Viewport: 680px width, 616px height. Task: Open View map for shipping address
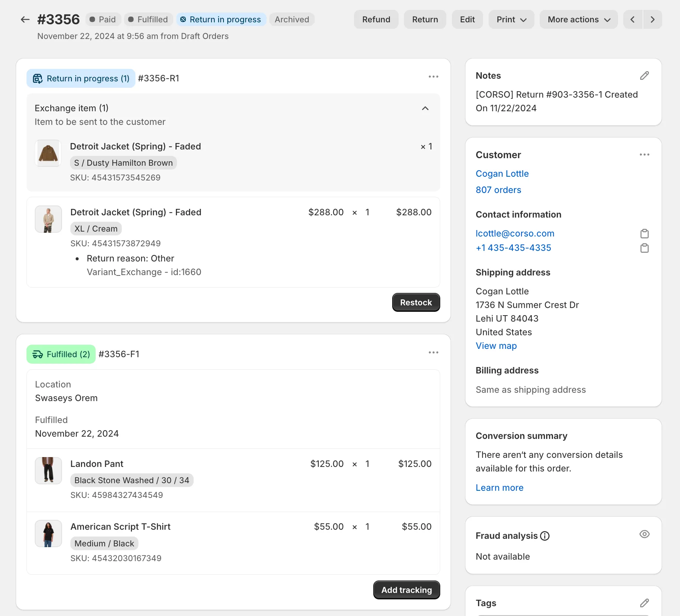496,345
